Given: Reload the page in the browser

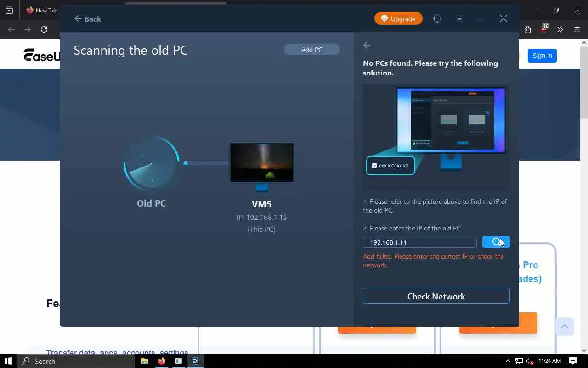Looking at the screenshot, I should pyautogui.click(x=44, y=29).
